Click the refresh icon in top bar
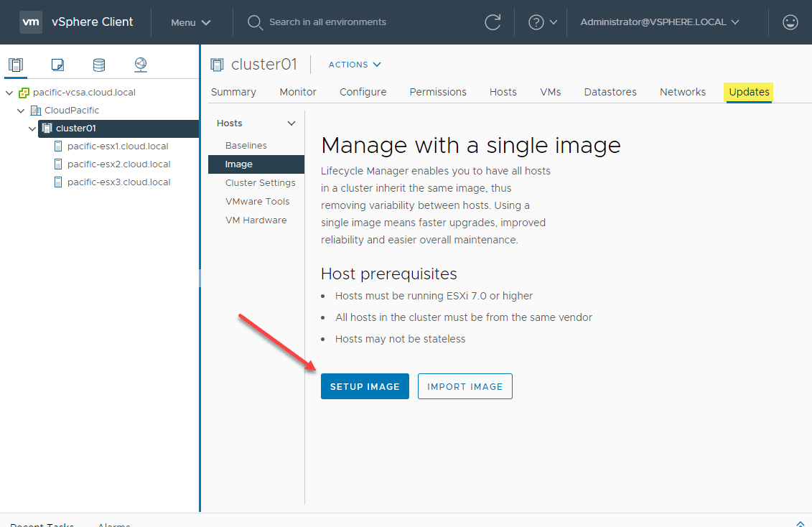This screenshot has width=812, height=527. point(493,22)
